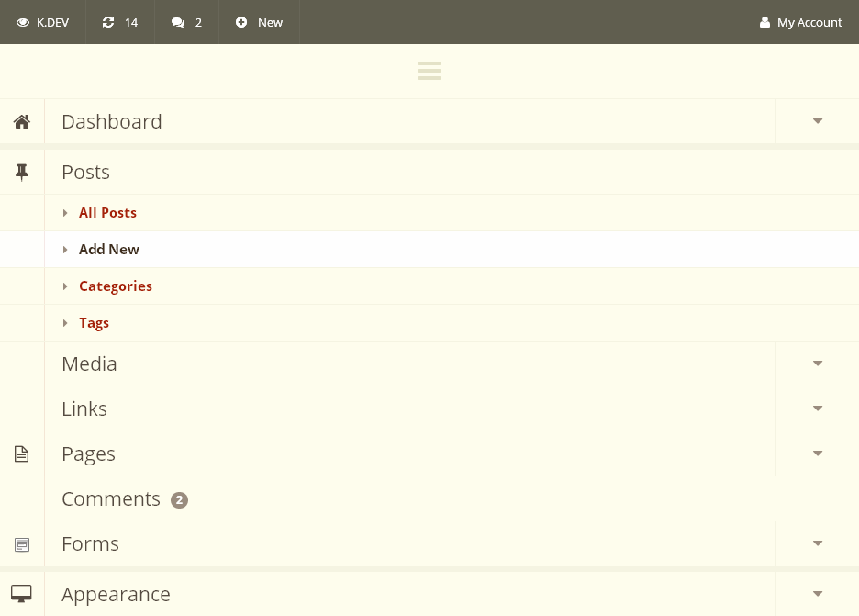Click the arrow bullet before Add New
The width and height of the screenshot is (859, 616).
65,250
